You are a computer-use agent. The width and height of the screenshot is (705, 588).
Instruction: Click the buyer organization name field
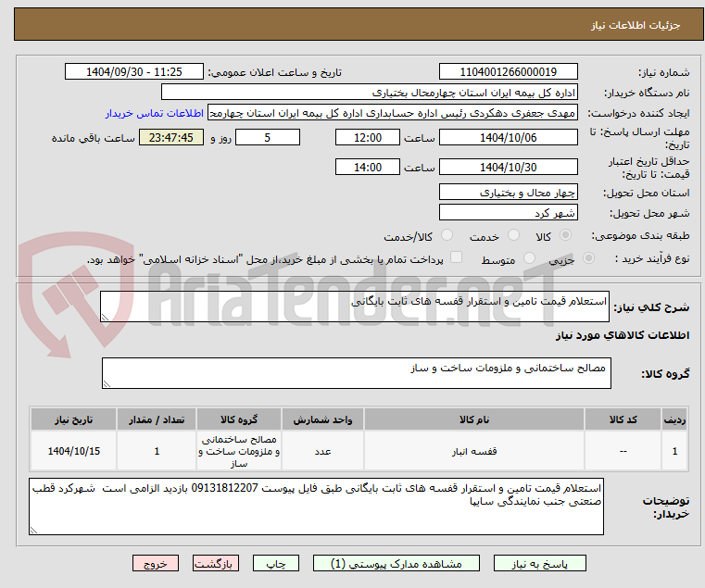369,93
